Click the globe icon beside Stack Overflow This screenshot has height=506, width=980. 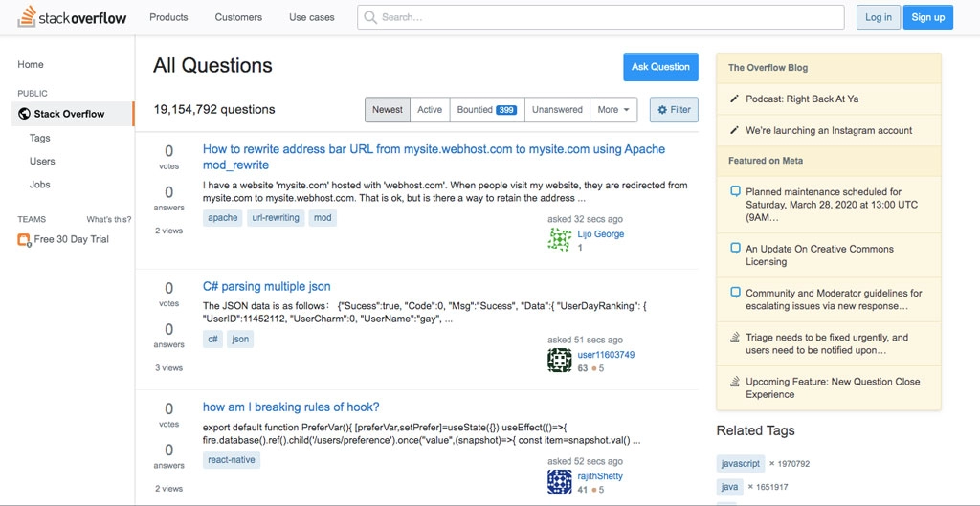[x=24, y=114]
